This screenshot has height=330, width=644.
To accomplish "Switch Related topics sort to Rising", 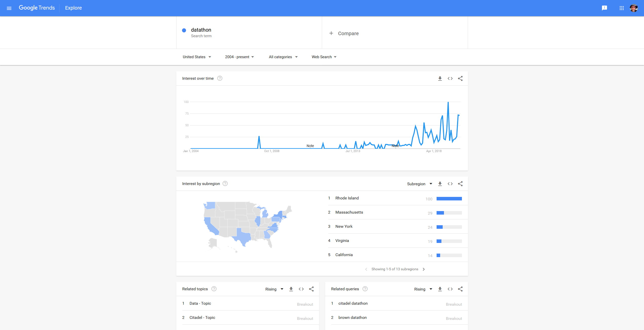I will click(x=276, y=289).
